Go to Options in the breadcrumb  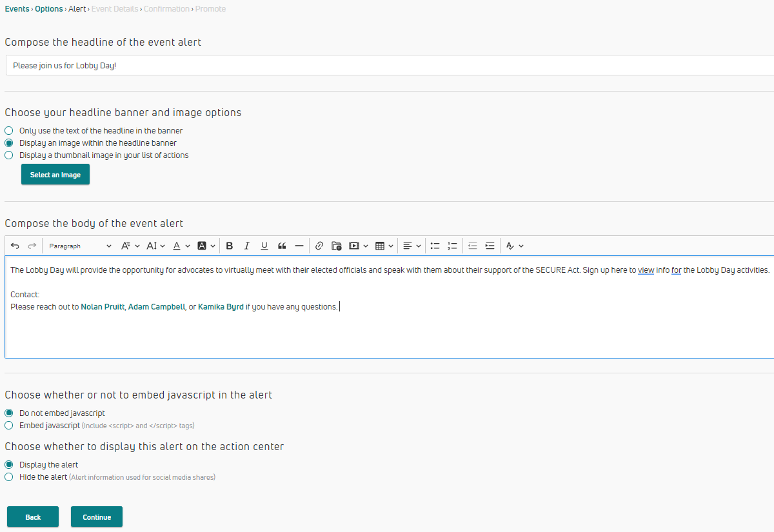click(x=49, y=9)
